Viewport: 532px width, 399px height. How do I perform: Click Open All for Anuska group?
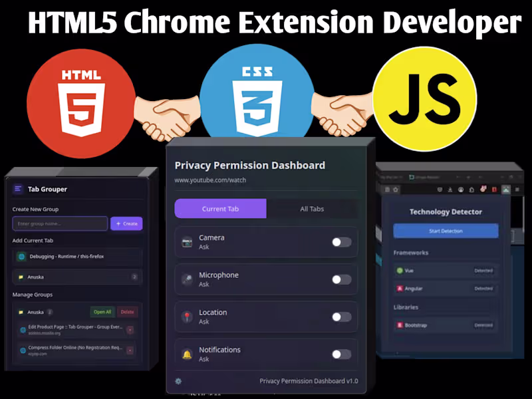tap(102, 312)
